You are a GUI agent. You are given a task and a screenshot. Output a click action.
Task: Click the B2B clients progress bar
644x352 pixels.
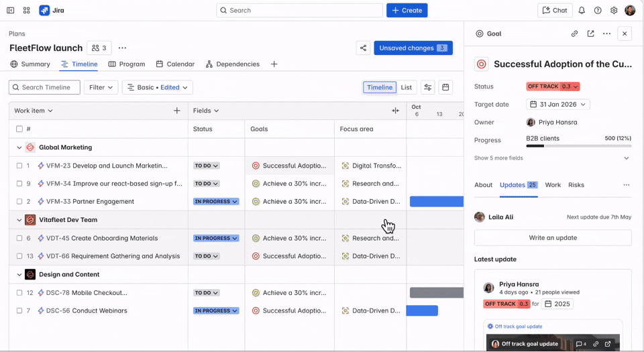coord(579,146)
